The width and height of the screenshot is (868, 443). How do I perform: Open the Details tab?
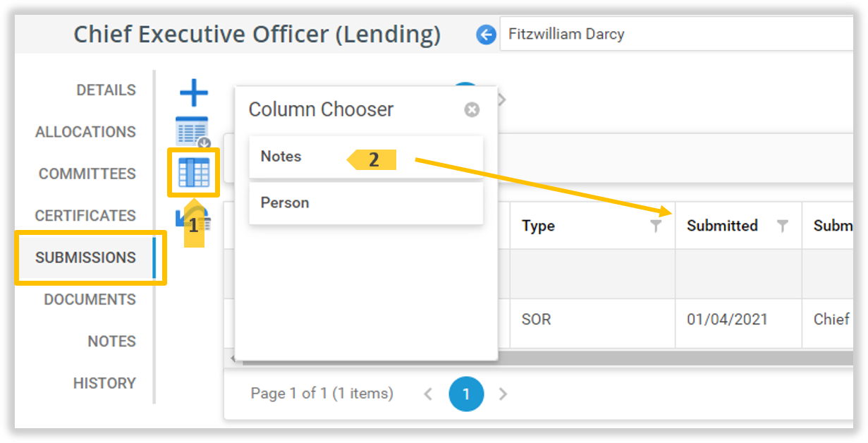coord(106,90)
